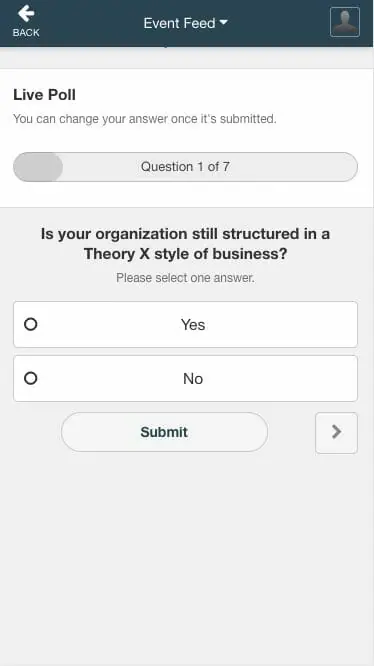Expand the Event Feed dropdown
The height and width of the screenshot is (666, 374).
click(x=186, y=23)
